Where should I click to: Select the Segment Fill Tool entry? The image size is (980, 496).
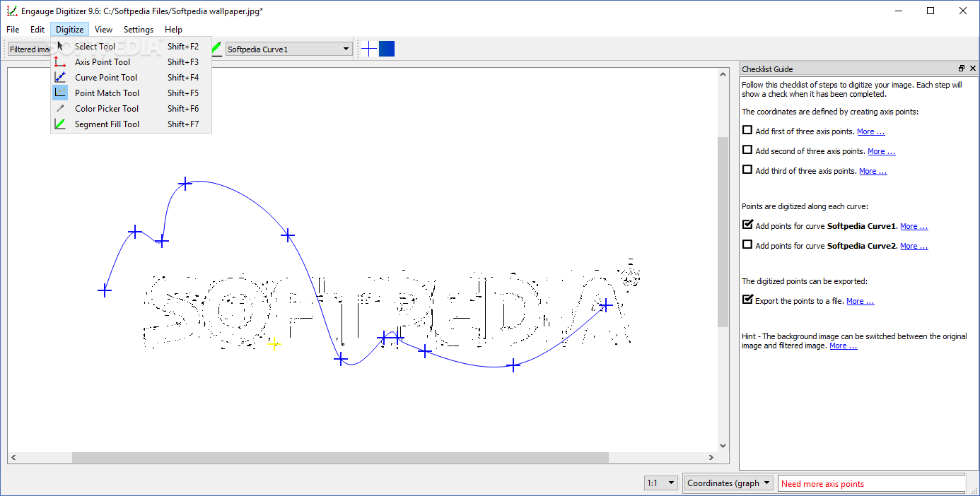pyautogui.click(x=131, y=124)
